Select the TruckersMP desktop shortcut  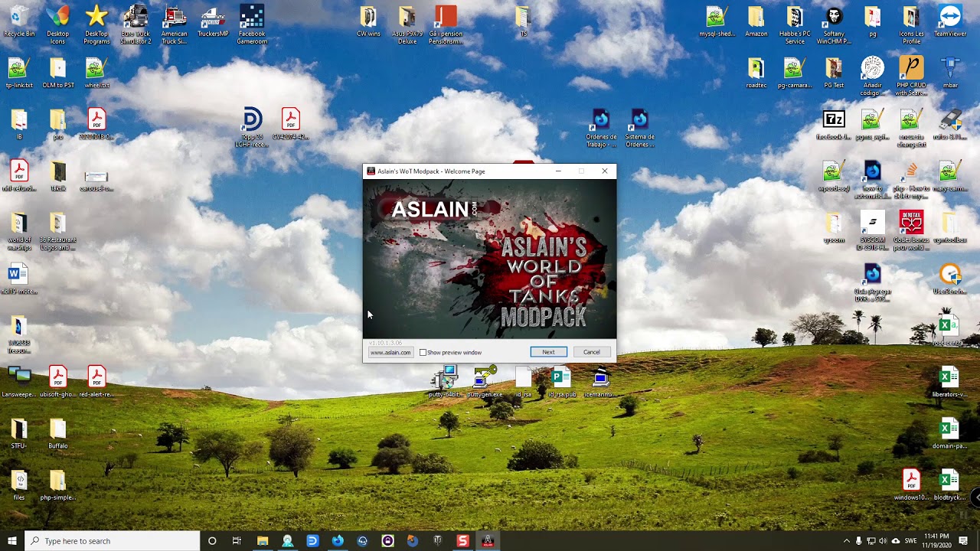click(x=213, y=21)
